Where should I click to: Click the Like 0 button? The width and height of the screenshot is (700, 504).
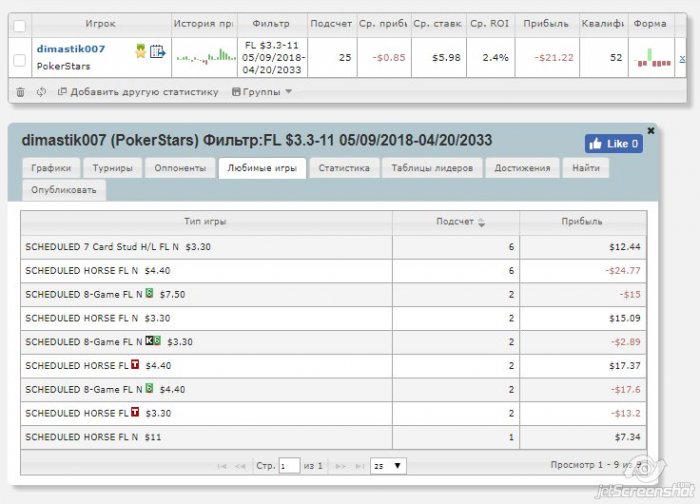click(x=614, y=144)
